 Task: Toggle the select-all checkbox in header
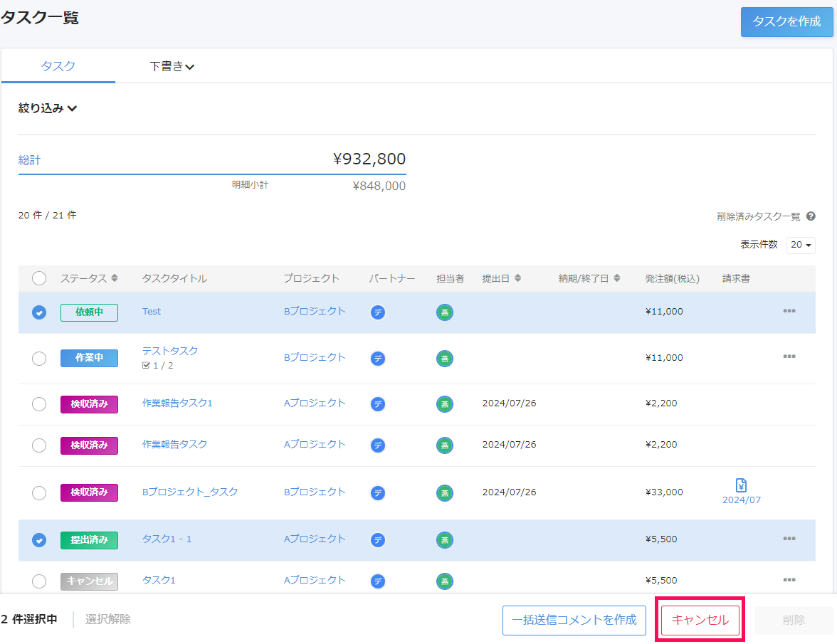coord(39,278)
